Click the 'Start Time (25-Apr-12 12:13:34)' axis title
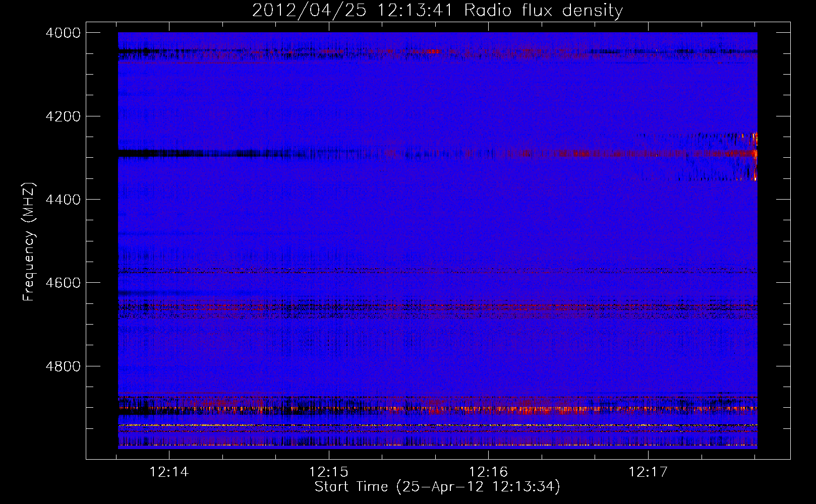 click(x=437, y=487)
